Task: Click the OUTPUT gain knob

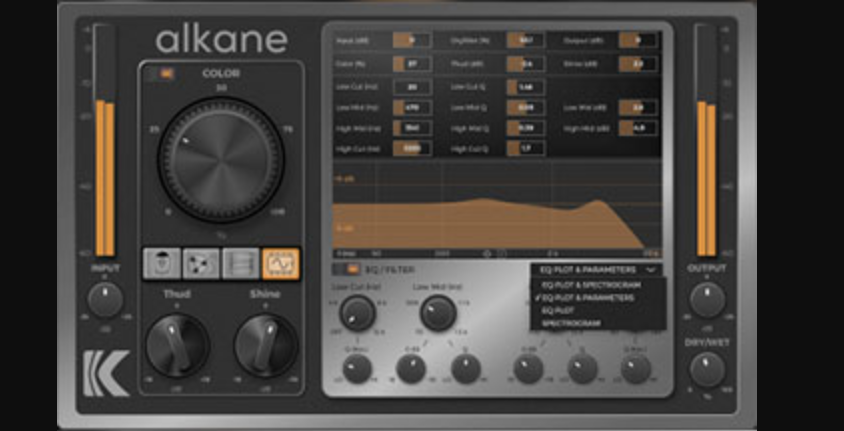Action: click(x=707, y=300)
